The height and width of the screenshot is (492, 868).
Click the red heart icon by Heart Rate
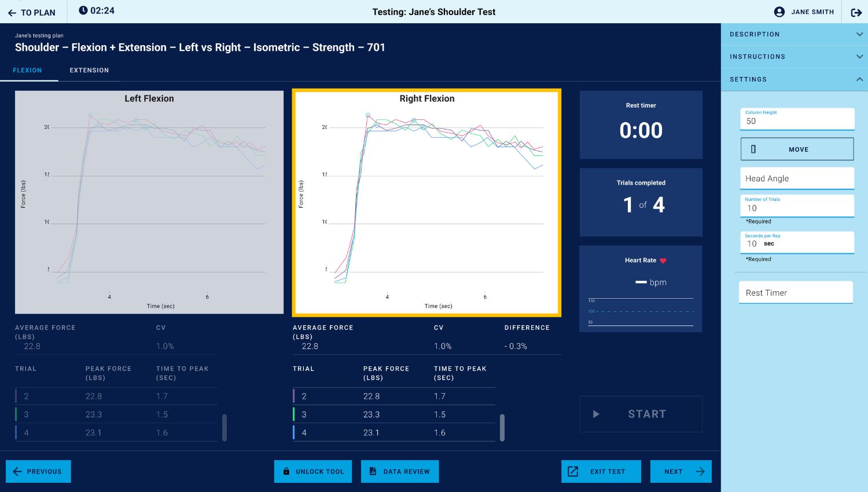click(x=663, y=260)
